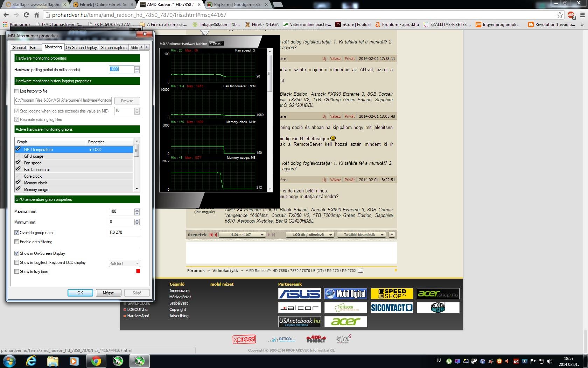Increase the hardware polling period stepper
The width and height of the screenshot is (588, 368).
click(x=137, y=68)
